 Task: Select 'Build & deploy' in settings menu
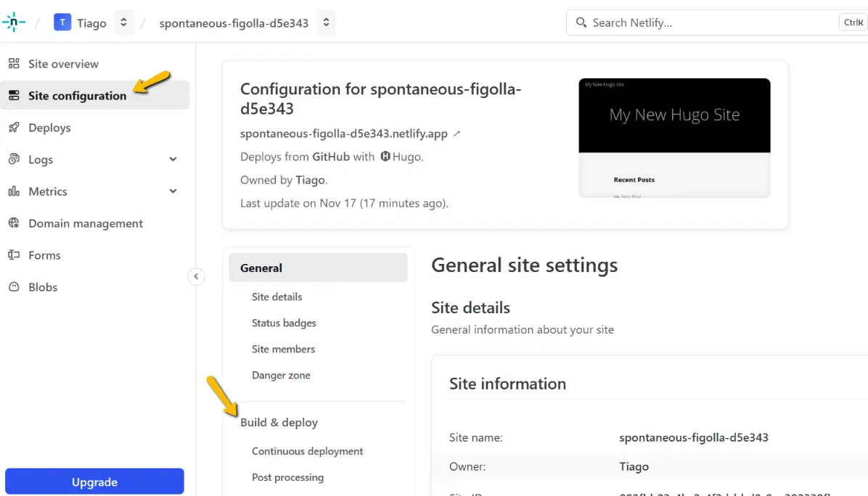coord(279,422)
